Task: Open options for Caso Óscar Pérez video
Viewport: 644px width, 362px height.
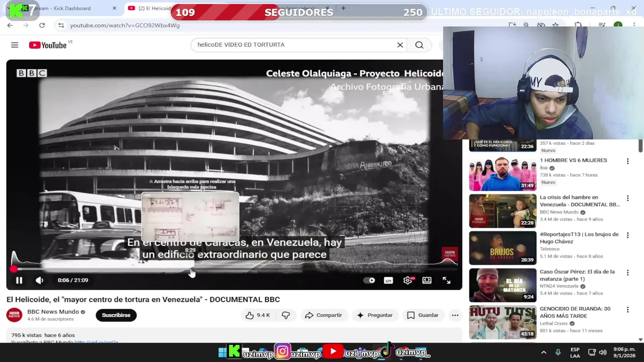Action: click(627, 273)
